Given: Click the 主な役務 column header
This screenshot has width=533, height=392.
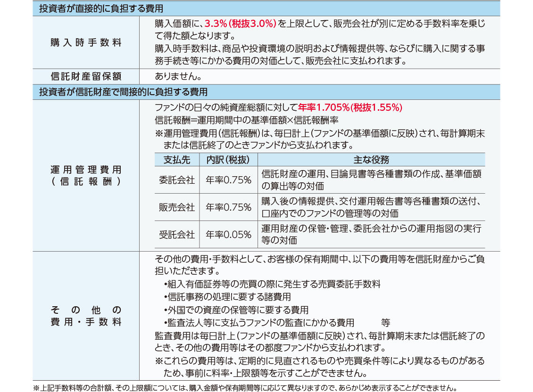Looking at the screenshot, I should point(371,159).
